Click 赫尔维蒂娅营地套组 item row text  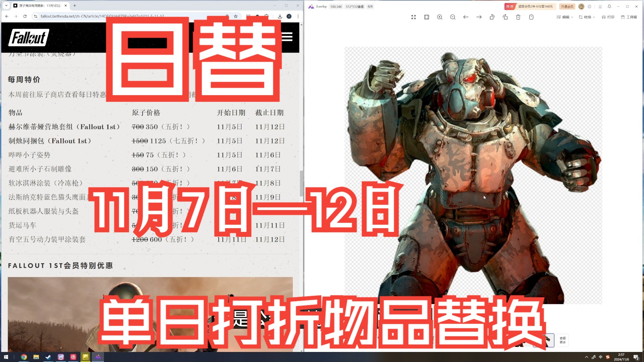(x=64, y=127)
